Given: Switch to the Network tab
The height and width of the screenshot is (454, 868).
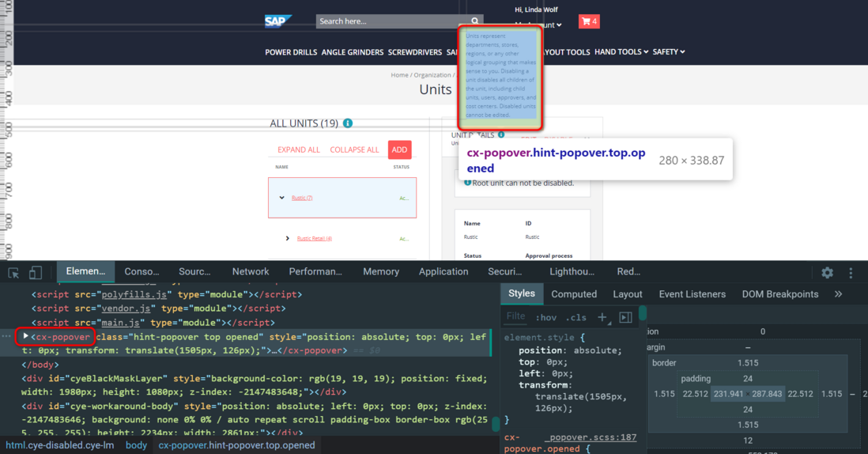Looking at the screenshot, I should [x=251, y=271].
